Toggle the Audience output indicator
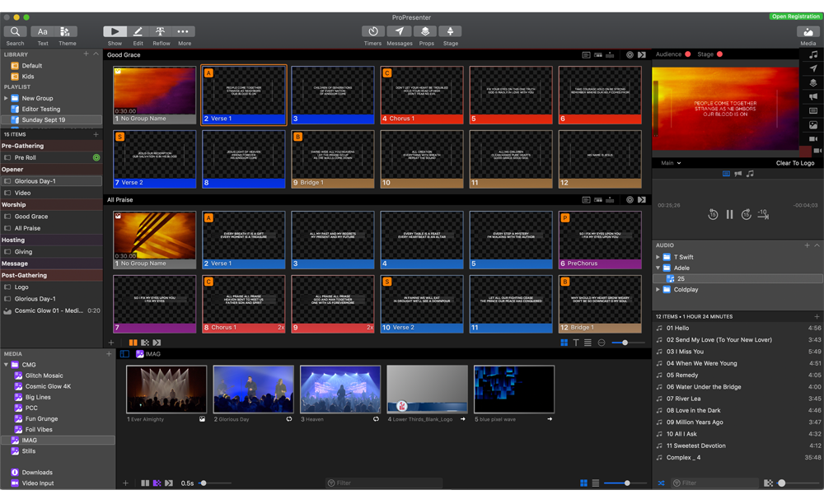Image resolution: width=824 pixels, height=504 pixels. (x=687, y=54)
